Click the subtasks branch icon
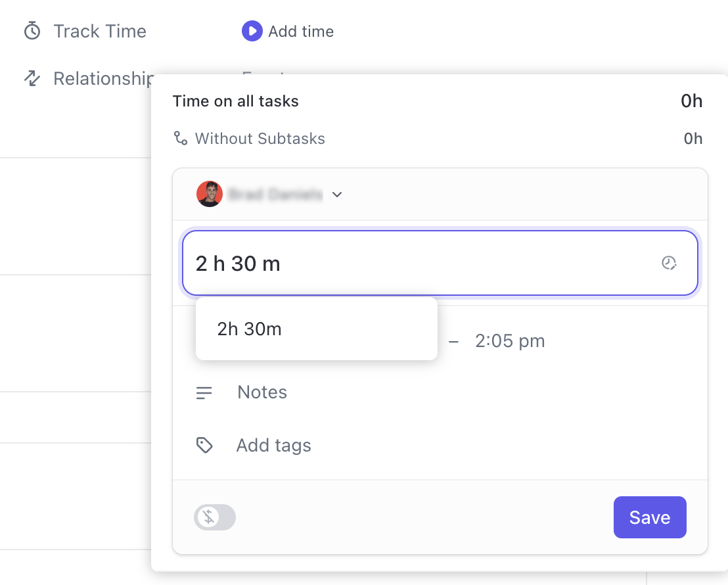Screen dimensions: 728x585 (x=180, y=139)
